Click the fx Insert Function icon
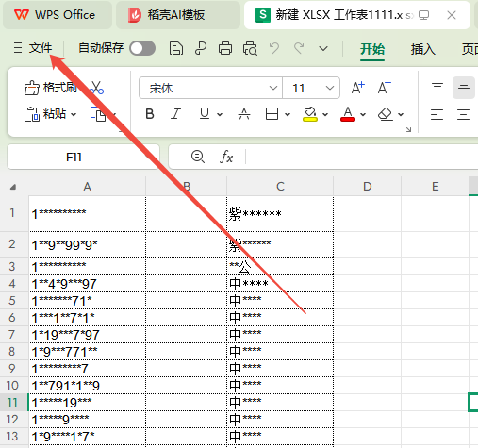The width and height of the screenshot is (478, 448). point(226,157)
